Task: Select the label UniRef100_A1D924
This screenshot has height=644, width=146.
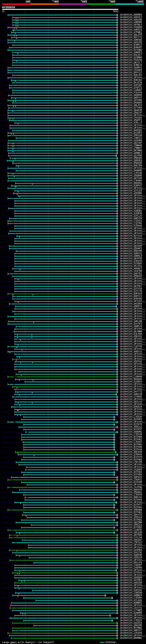Action: 131,623
